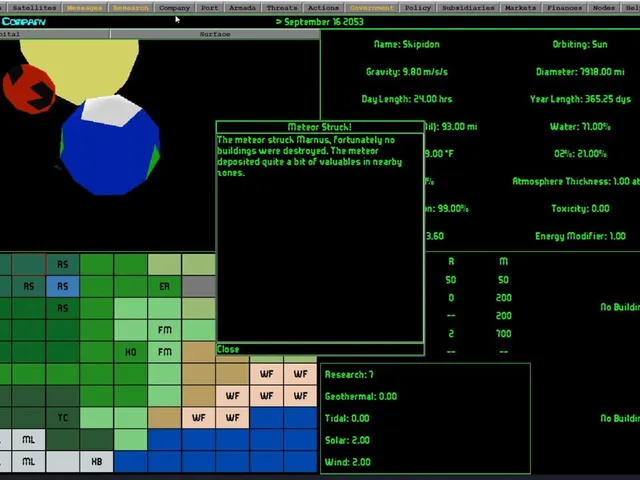Select the blue planet in orbital view
This screenshot has width=640, height=480.
pos(110,147)
